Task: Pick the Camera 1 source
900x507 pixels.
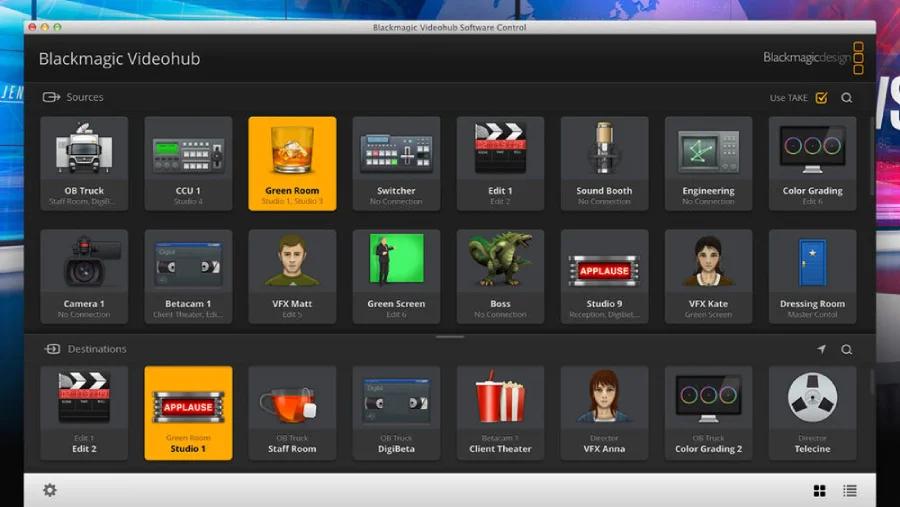Action: [84, 276]
